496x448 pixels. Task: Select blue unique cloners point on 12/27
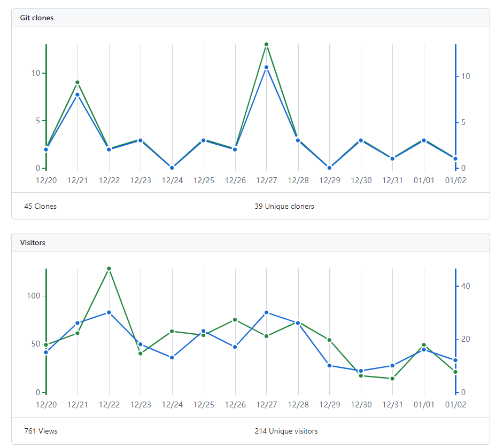(266, 67)
